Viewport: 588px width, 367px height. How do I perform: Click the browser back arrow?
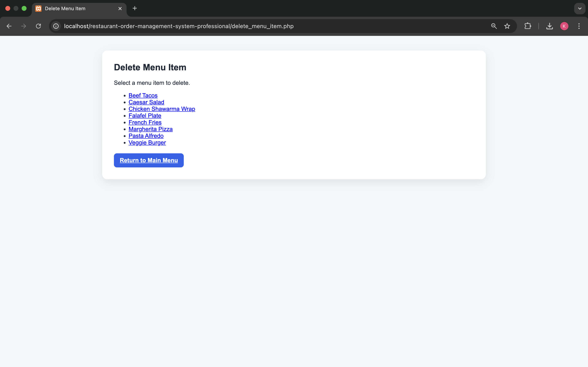9,26
